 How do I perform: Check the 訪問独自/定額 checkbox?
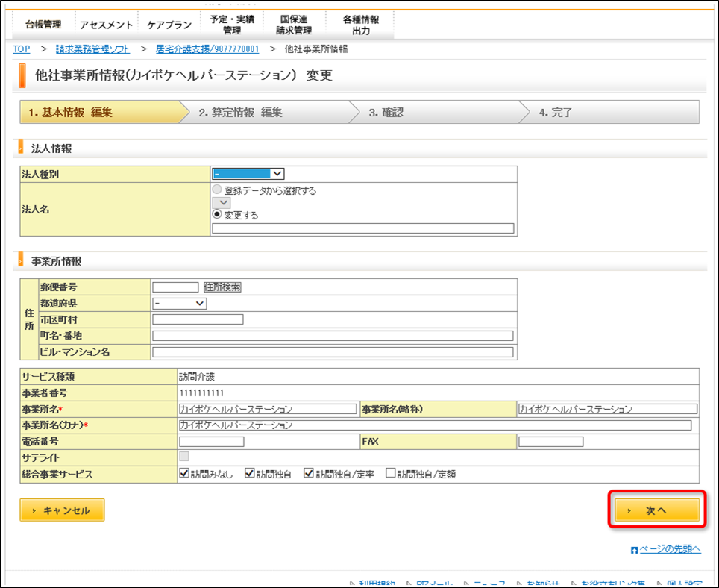[391, 473]
